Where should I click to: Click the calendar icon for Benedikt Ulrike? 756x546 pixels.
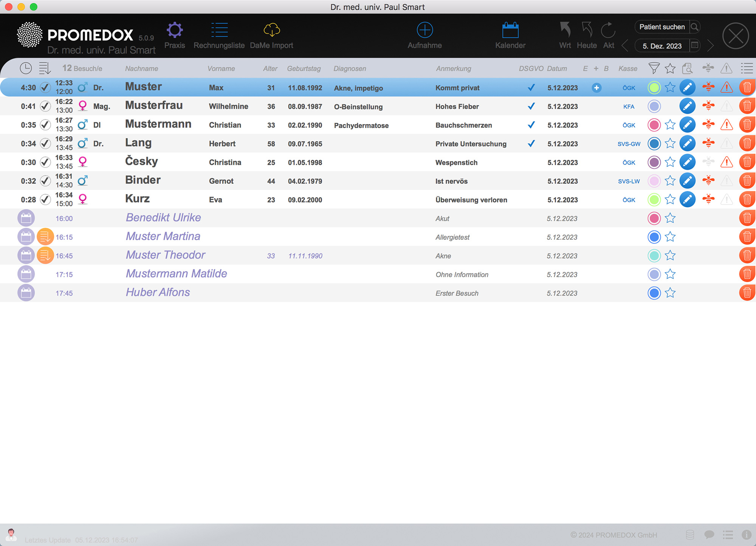coord(26,218)
